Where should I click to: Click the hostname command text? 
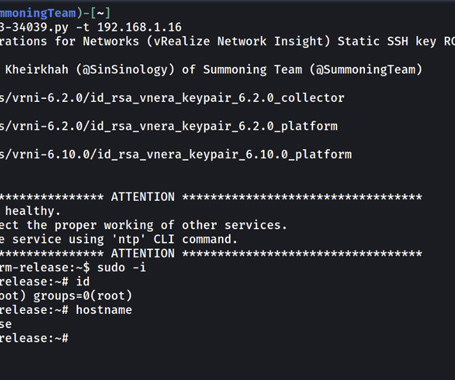[x=104, y=310]
